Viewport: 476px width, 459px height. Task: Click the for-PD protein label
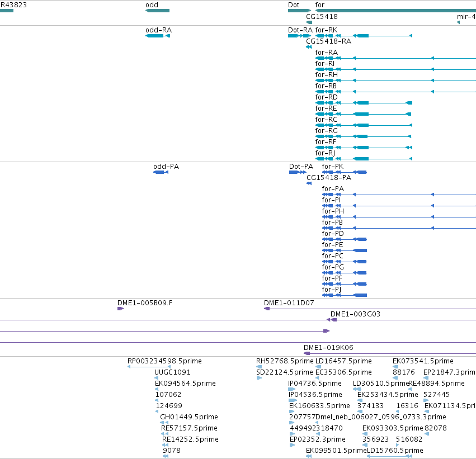pos(333,234)
